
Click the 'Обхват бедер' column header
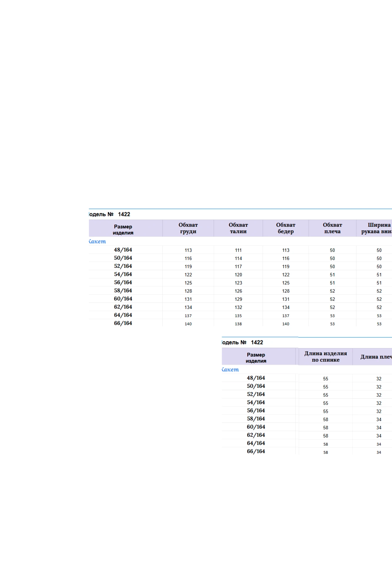pyautogui.click(x=286, y=228)
